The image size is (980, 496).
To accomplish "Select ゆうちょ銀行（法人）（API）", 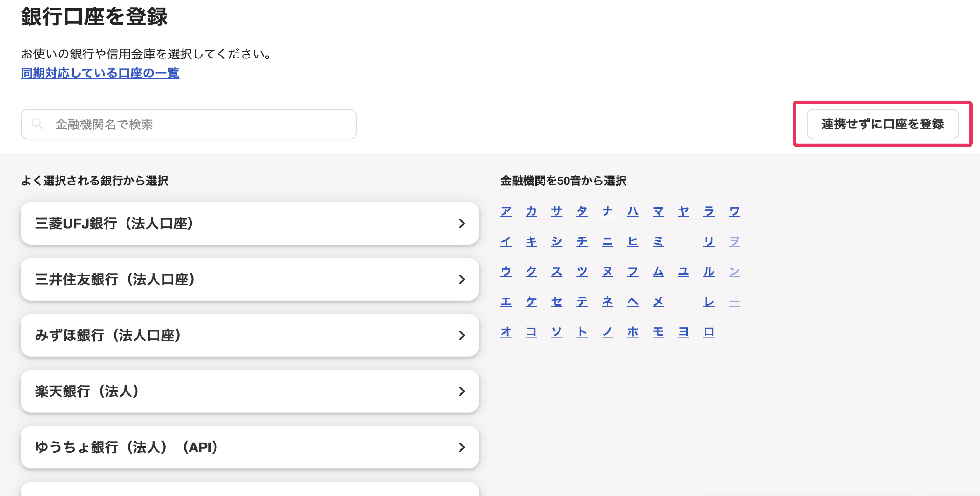I will click(250, 447).
